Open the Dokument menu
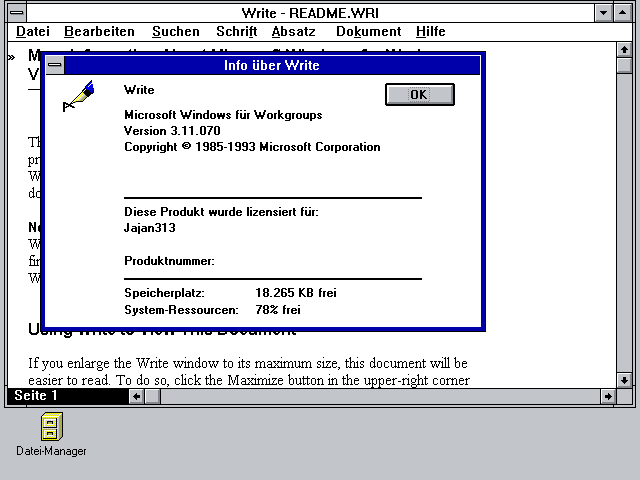 click(x=368, y=31)
